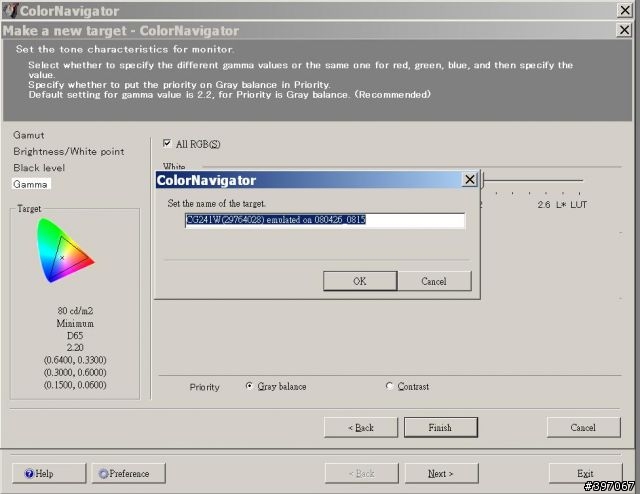Viewport: 640px width, 494px height.
Task: Click the LUT label on gamma scale
Action: (578, 205)
